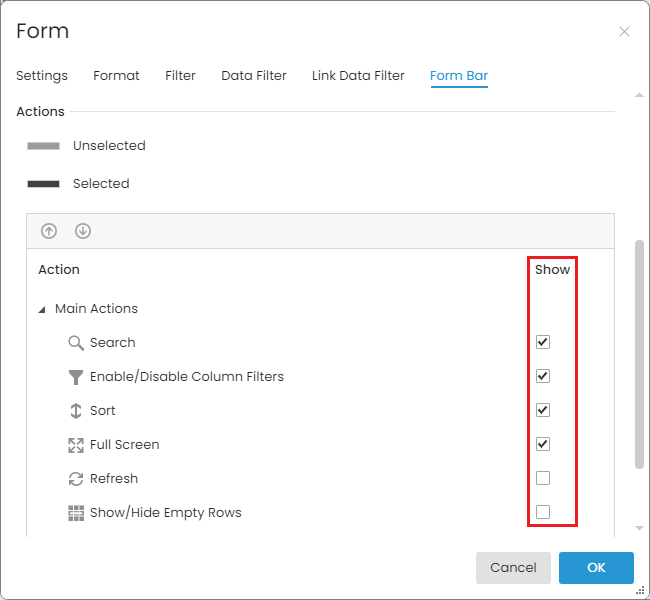The width and height of the screenshot is (650, 600).
Task: Select the Show/Hide Empty Rows text
Action: point(166,513)
